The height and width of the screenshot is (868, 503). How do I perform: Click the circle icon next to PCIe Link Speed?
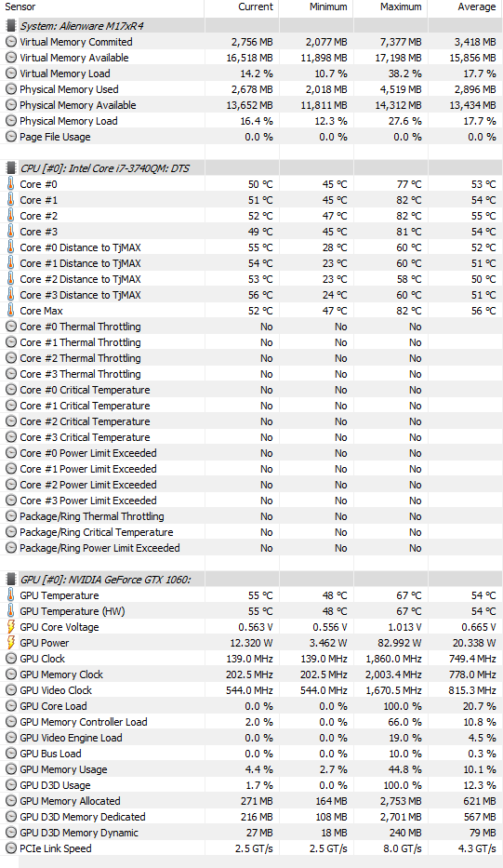click(10, 848)
